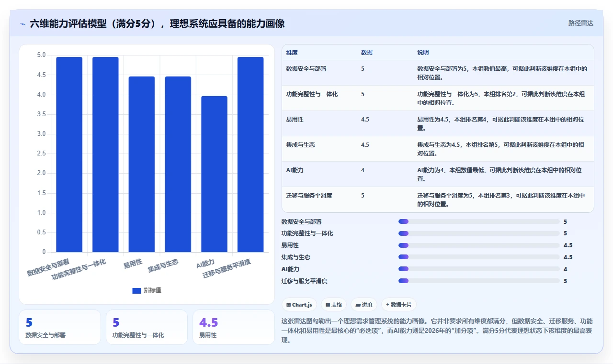Viewport: 613px width, 364px height.
Task: Click the 数据 column header
Action: pos(367,53)
